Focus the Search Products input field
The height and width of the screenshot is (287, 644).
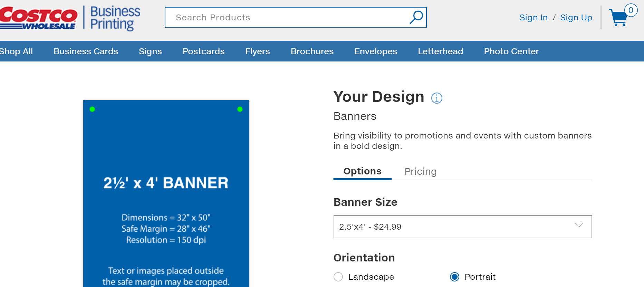pos(287,18)
